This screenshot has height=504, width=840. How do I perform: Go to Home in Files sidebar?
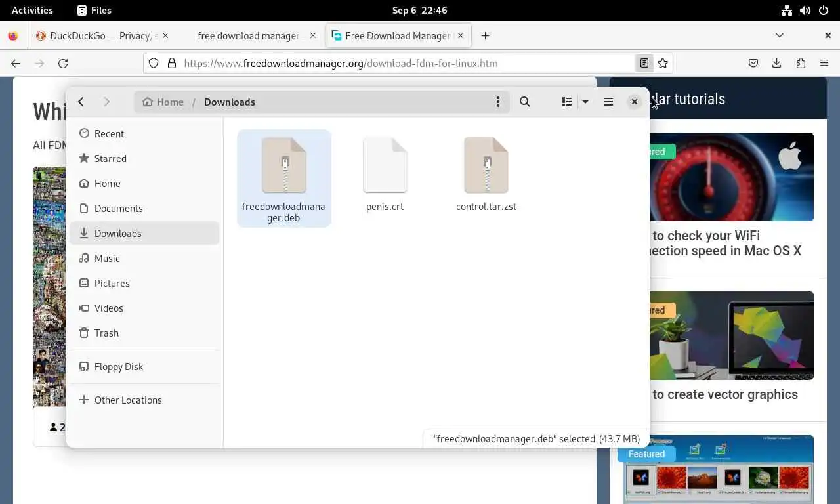[x=144, y=183]
